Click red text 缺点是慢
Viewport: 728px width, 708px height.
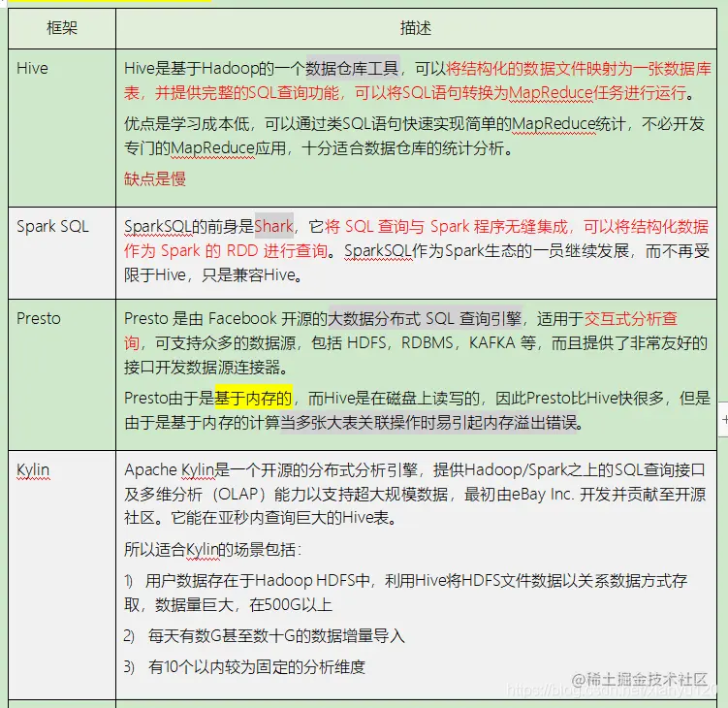tap(155, 178)
